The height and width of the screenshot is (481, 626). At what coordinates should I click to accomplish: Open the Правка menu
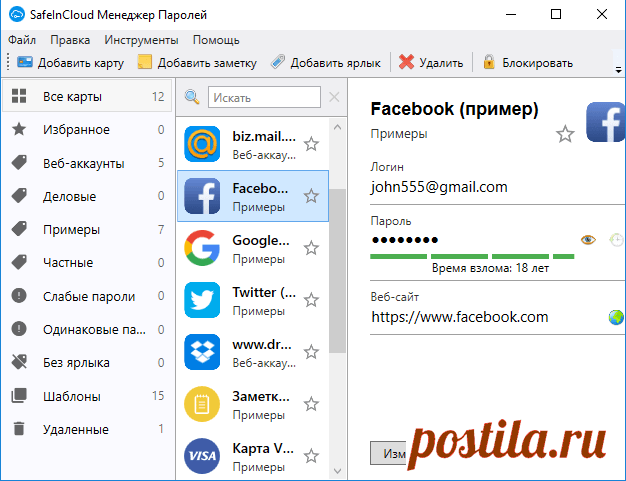click(x=70, y=40)
